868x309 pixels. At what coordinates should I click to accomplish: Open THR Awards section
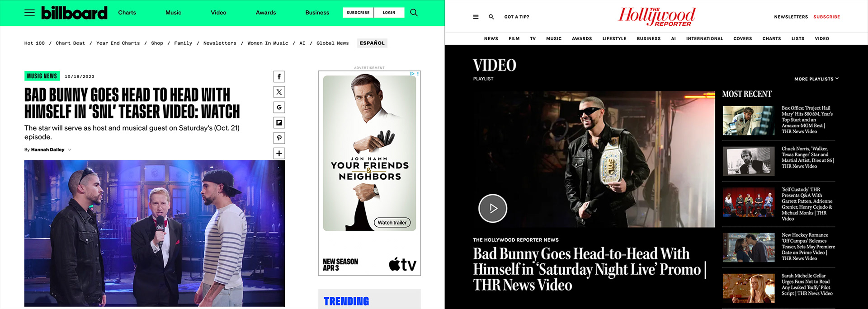(582, 39)
